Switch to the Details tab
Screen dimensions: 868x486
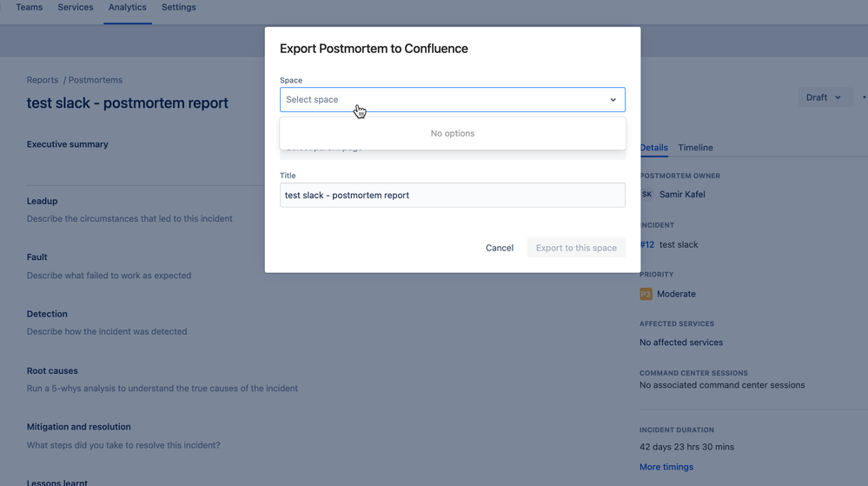(x=653, y=148)
